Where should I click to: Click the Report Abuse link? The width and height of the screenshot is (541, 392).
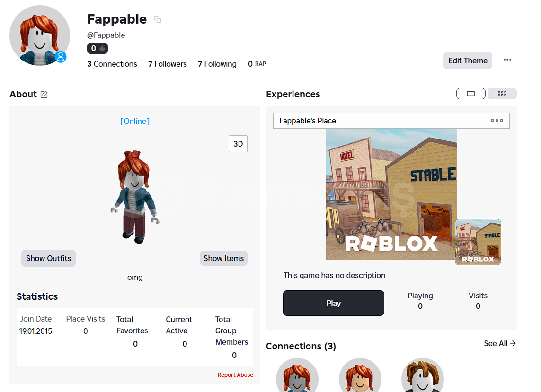tap(235, 375)
